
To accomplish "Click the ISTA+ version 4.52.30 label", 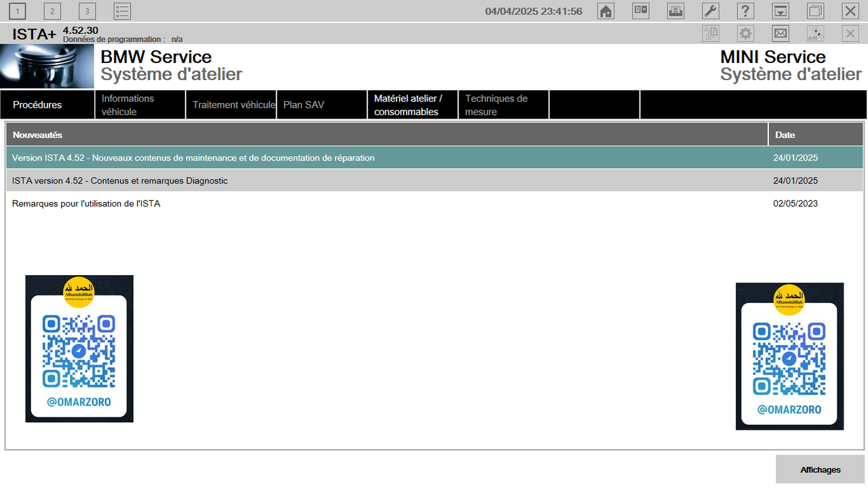I will [x=80, y=30].
